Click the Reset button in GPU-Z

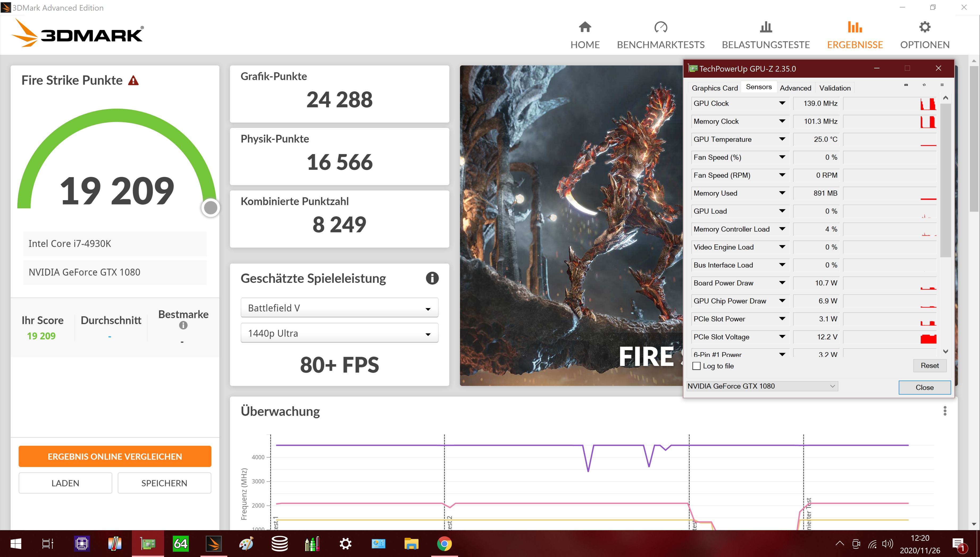pyautogui.click(x=929, y=366)
